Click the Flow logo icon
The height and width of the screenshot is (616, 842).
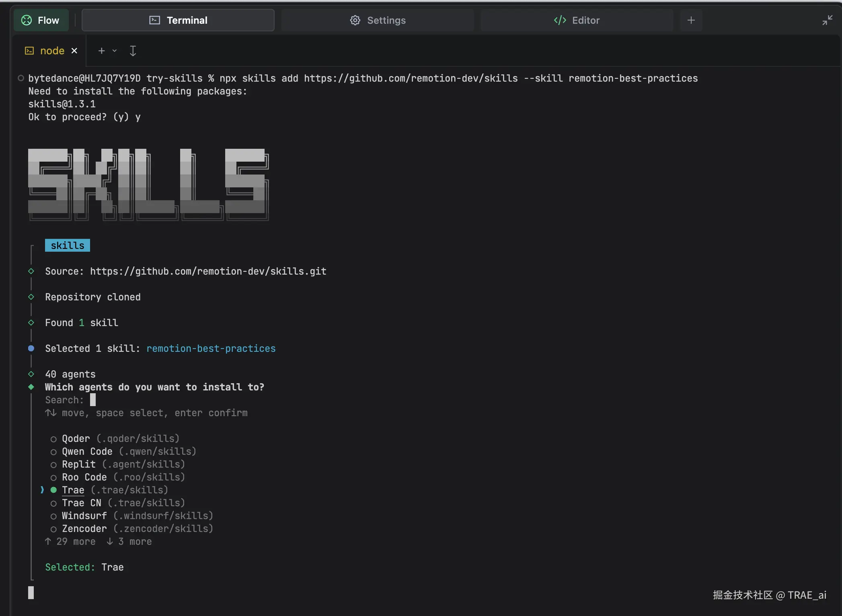pyautogui.click(x=27, y=20)
